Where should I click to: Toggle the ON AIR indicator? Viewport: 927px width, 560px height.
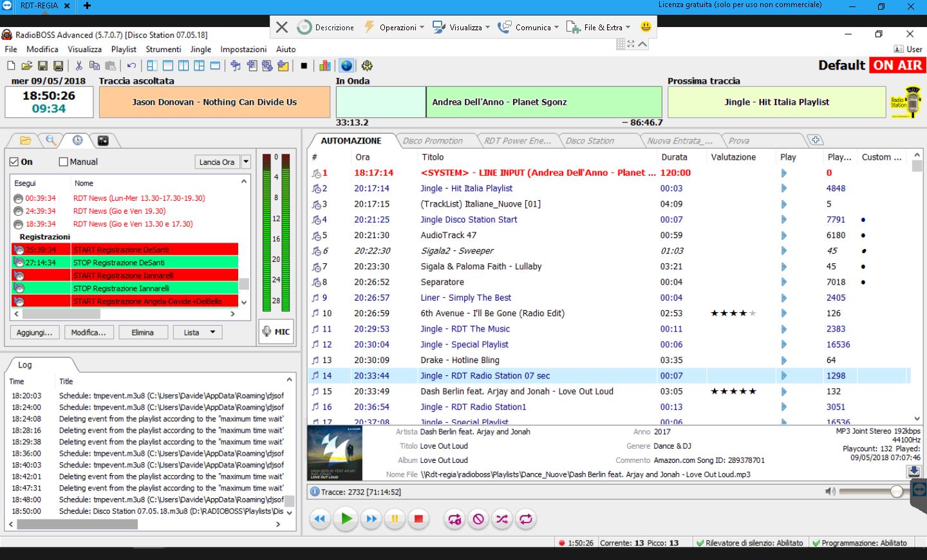click(897, 65)
